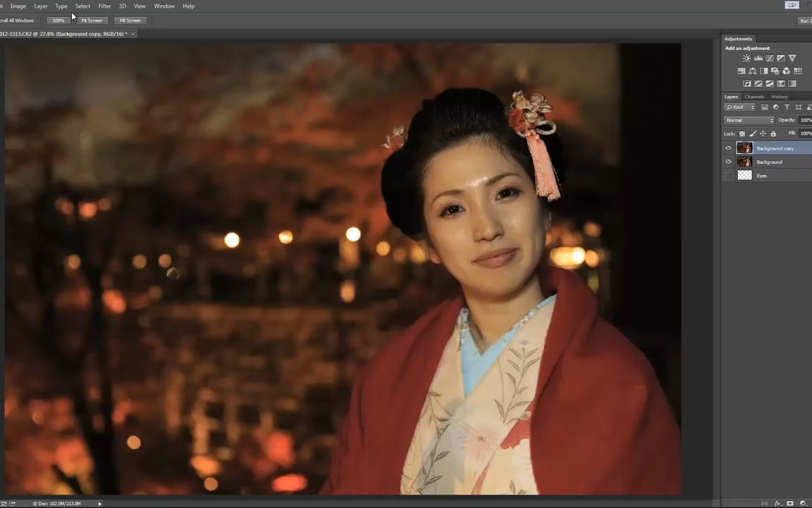Viewport: 812px width, 508px height.
Task: Click the Background copy layer thumbnail
Action: tap(745, 148)
